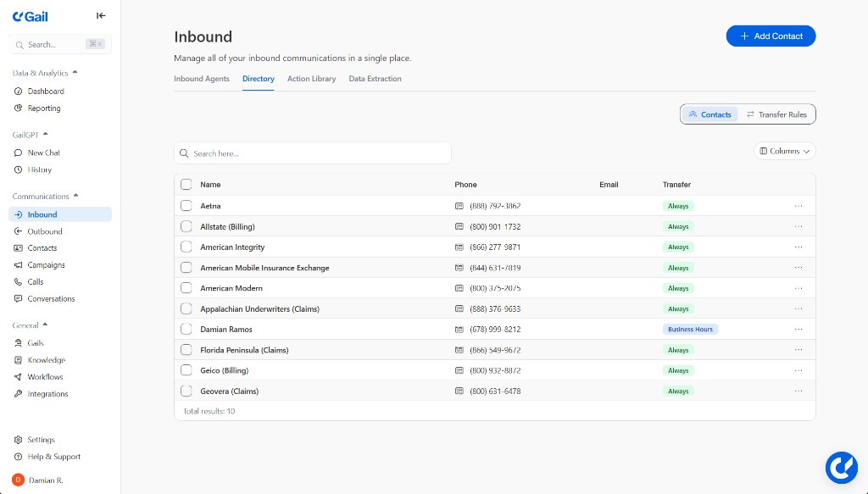Switch to the Action Library tab
Viewport: 868px width, 494px height.
[311, 79]
